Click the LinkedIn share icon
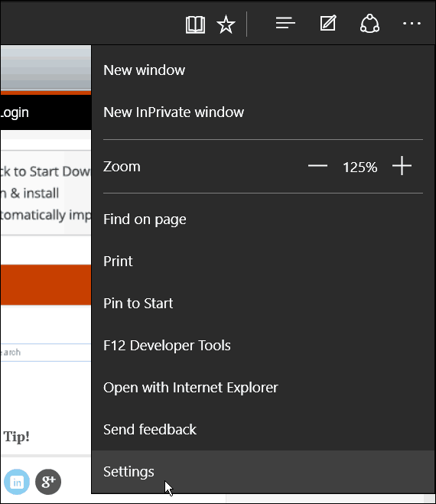This screenshot has width=436, height=504. [x=17, y=482]
